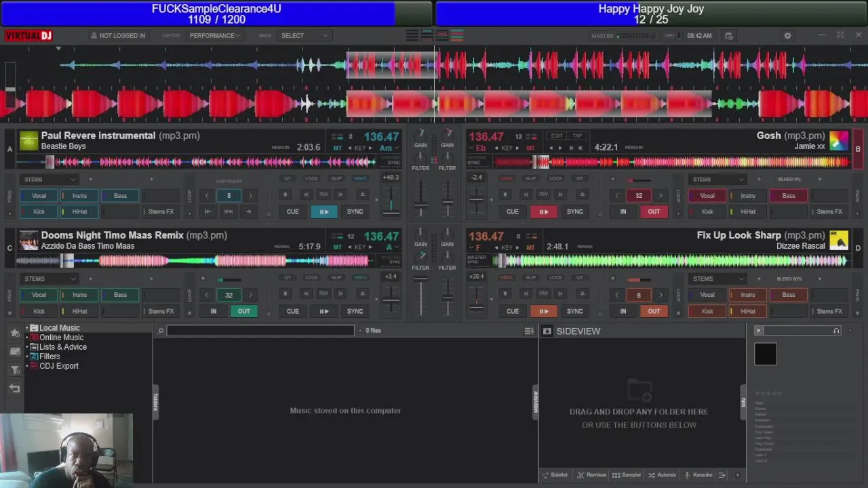The height and width of the screenshot is (488, 868).
Task: Toggle HiHat stem on Dooms Night deck
Action: click(79, 312)
